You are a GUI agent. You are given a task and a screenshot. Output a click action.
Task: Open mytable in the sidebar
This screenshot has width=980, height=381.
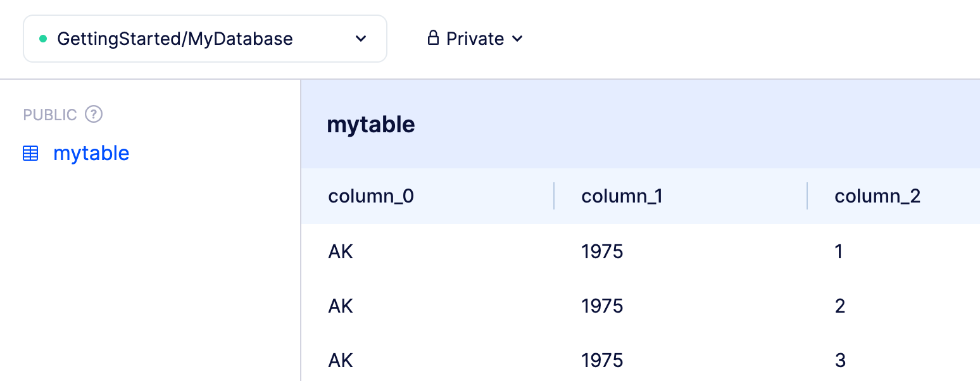[91, 153]
